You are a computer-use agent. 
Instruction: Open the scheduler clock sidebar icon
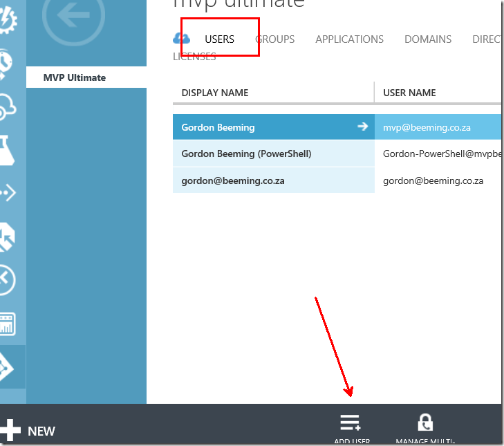pos(6,64)
